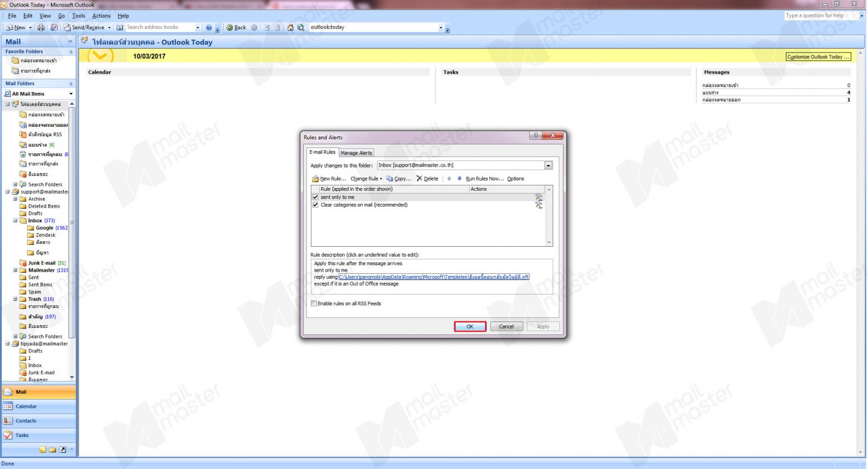
Task: Click the rules list scrollbar down arrow
Action: [549, 243]
